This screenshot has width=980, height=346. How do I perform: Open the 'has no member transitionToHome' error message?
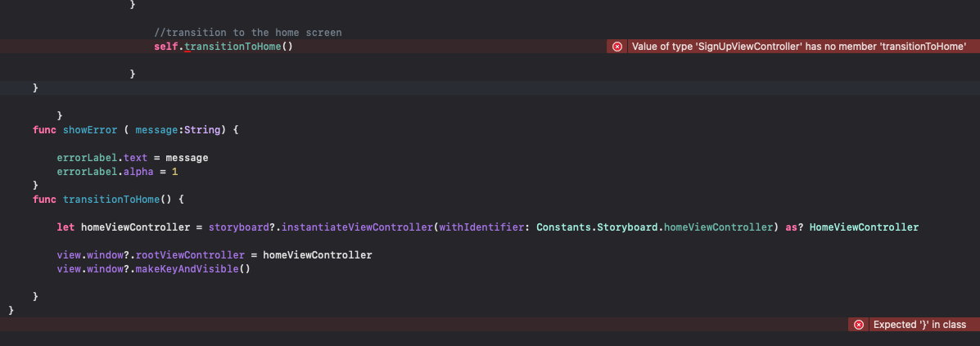click(799, 47)
